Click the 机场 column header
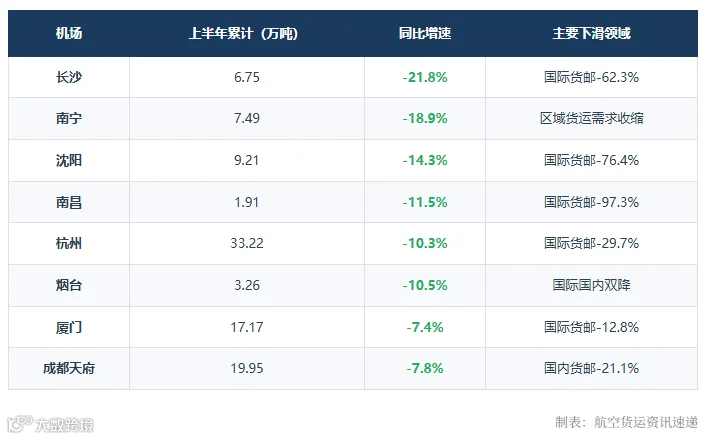Screen dimensions: 704x439 69,33
